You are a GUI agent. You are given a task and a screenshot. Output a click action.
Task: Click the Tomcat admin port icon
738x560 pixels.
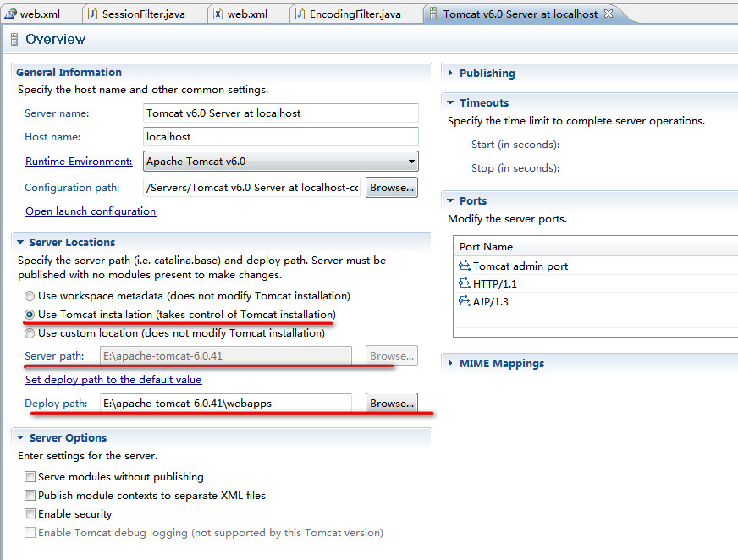tap(464, 266)
